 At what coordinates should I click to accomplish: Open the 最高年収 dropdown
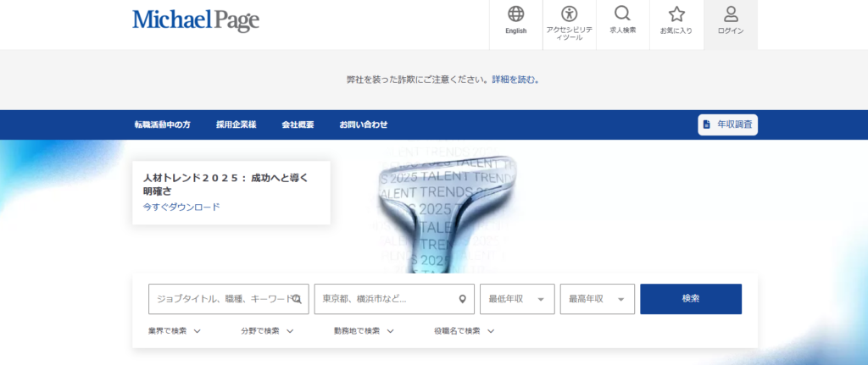pos(598,299)
